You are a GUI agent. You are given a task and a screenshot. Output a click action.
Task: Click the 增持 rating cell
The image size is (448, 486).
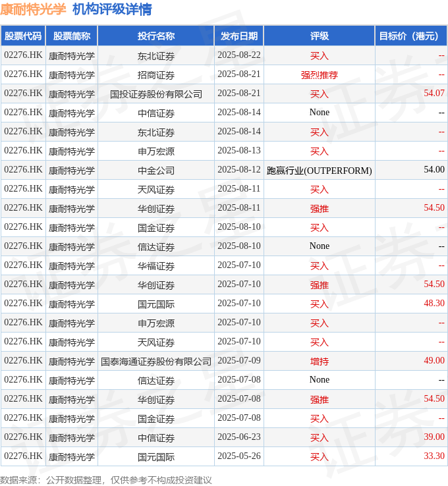[320, 361]
